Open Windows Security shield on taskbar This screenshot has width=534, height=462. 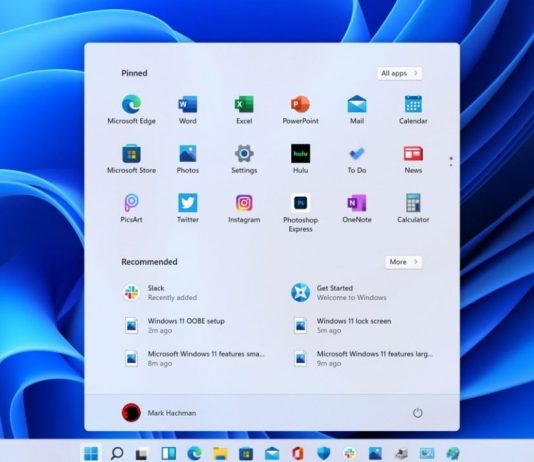pyautogui.click(x=324, y=453)
